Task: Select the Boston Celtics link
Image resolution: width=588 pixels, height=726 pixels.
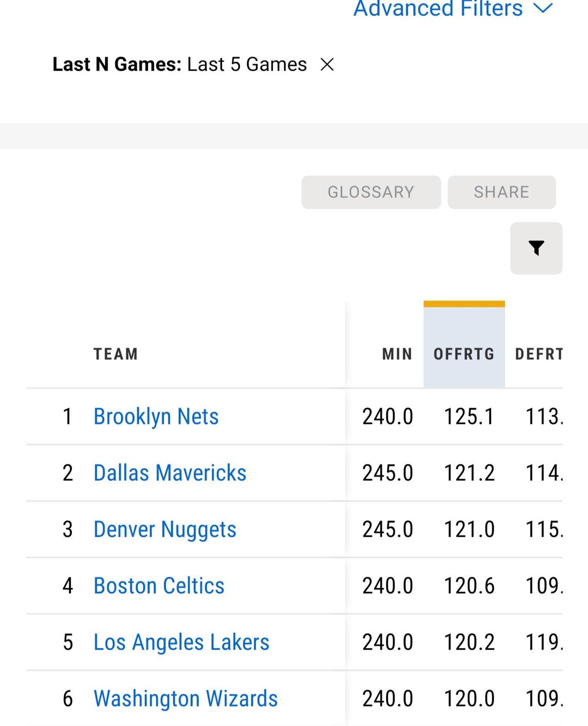Action: coord(159,586)
